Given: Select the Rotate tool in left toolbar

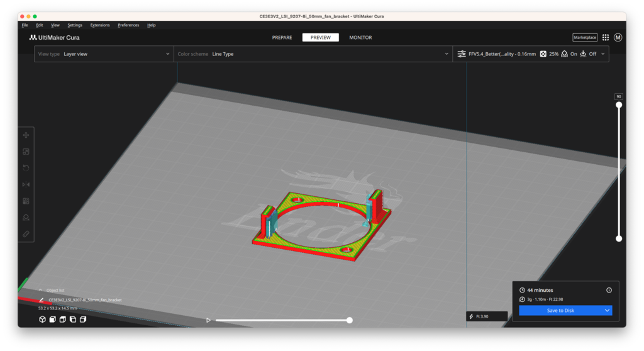Looking at the screenshot, I should pyautogui.click(x=26, y=168).
